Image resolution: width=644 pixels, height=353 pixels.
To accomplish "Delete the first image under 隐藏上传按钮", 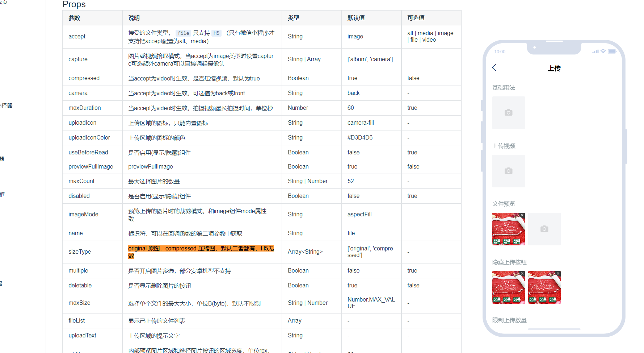I will pyautogui.click(x=522, y=274).
